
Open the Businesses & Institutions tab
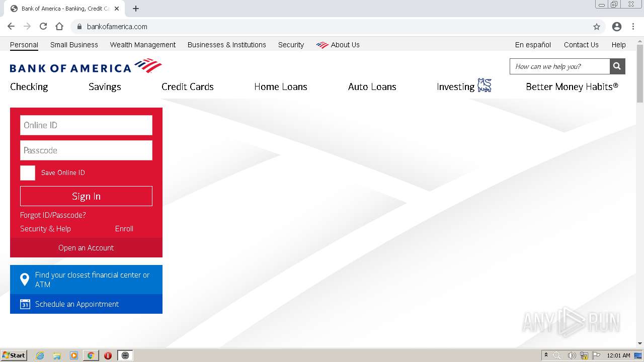point(227,45)
